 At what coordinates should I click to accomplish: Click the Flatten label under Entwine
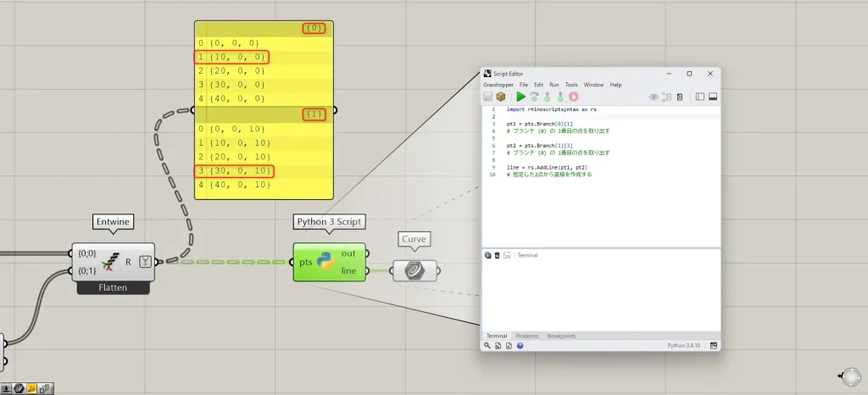(x=113, y=287)
